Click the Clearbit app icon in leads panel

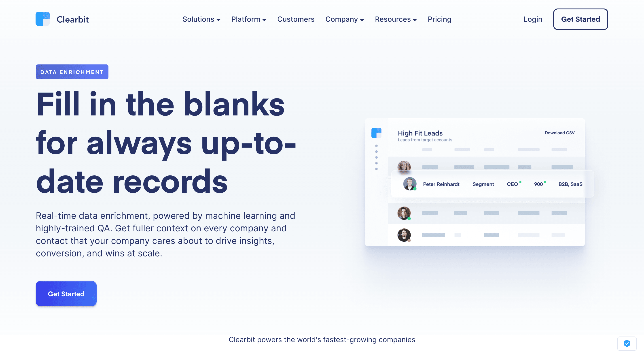[376, 133]
